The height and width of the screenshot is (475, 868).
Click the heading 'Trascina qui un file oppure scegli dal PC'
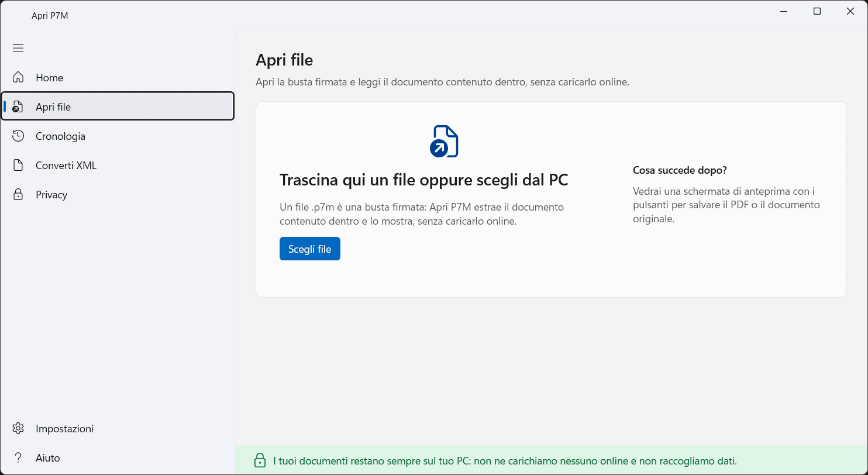click(x=424, y=180)
